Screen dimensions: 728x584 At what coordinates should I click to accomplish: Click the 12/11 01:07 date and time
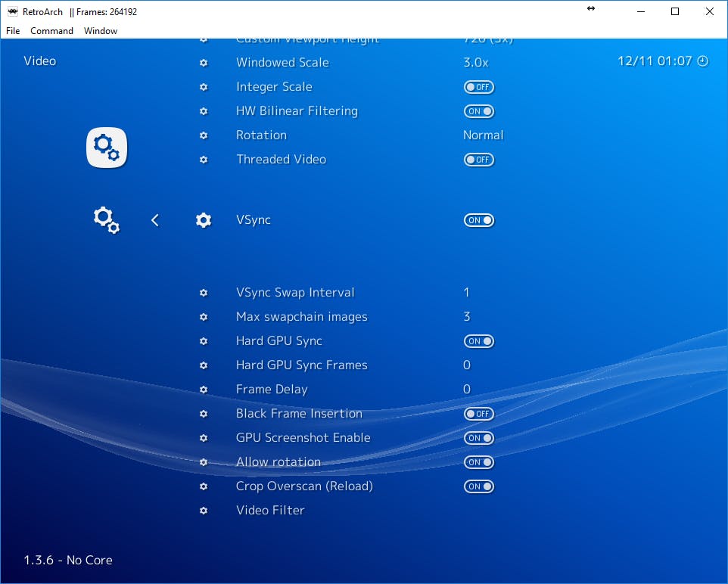655,61
